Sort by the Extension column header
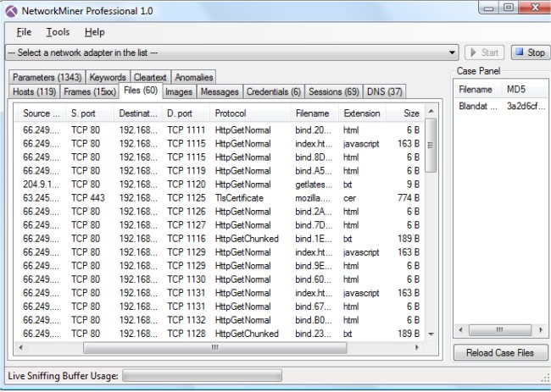This screenshot has height=392, width=551. pyautogui.click(x=363, y=113)
